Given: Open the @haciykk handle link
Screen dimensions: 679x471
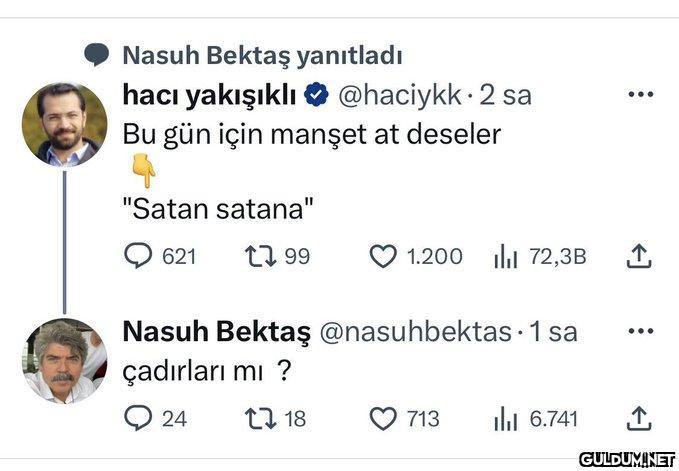Looking at the screenshot, I should [x=400, y=95].
